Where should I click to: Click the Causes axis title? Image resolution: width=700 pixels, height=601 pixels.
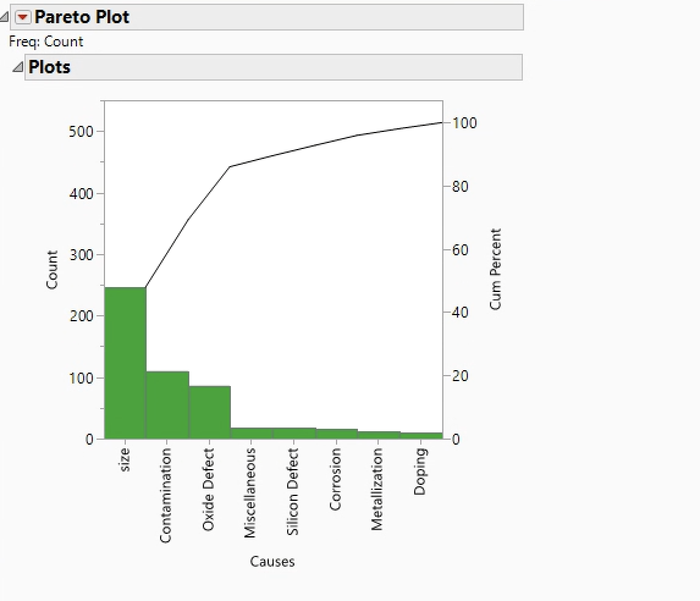click(272, 561)
